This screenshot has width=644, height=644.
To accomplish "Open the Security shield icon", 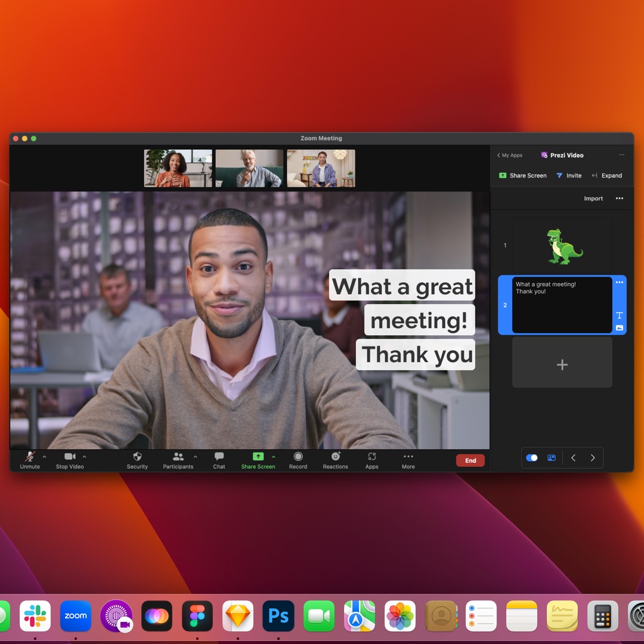I will (137, 457).
